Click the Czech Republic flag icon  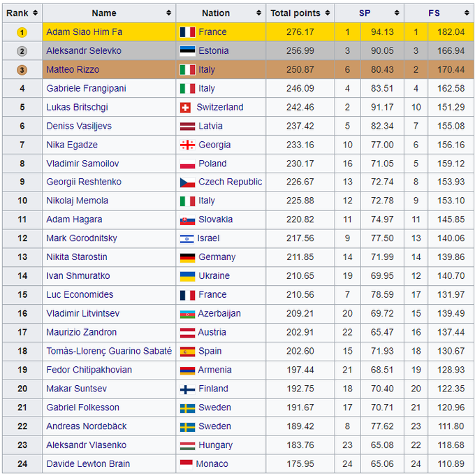pyautogui.click(x=187, y=182)
